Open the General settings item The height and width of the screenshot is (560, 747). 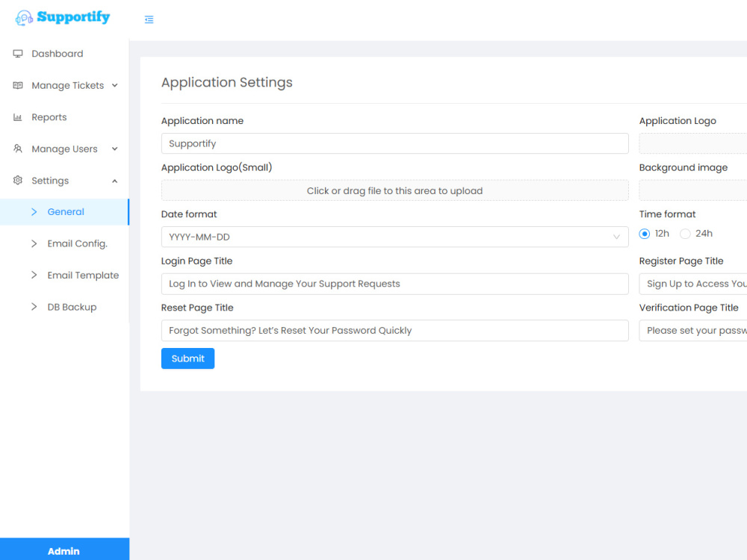[64, 212]
